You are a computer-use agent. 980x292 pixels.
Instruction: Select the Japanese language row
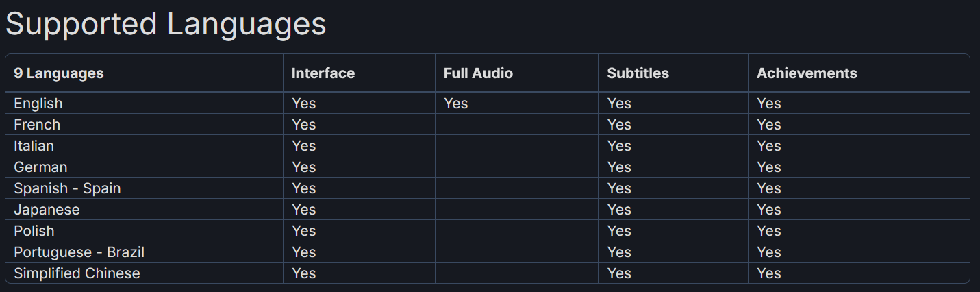point(488,210)
